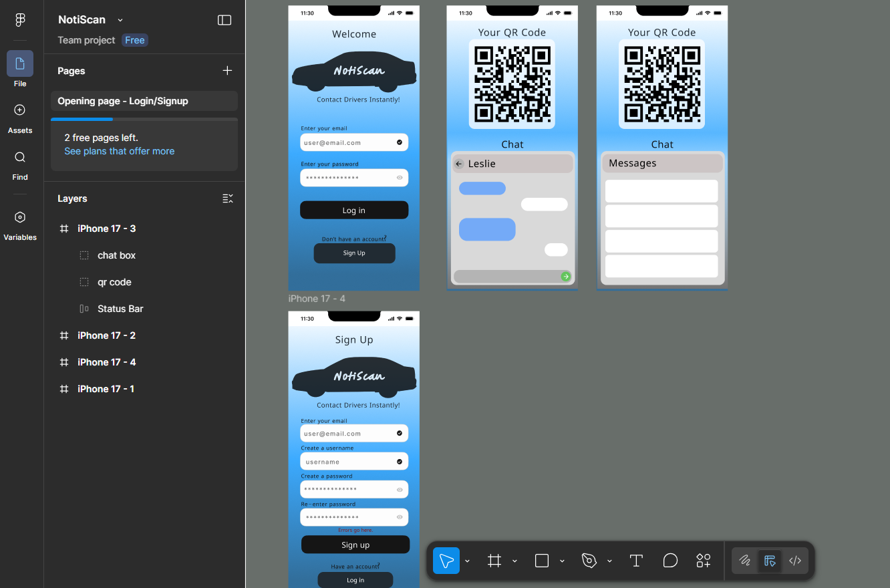The width and height of the screenshot is (890, 588).
Task: Click the Free plan badge
Action: (134, 40)
